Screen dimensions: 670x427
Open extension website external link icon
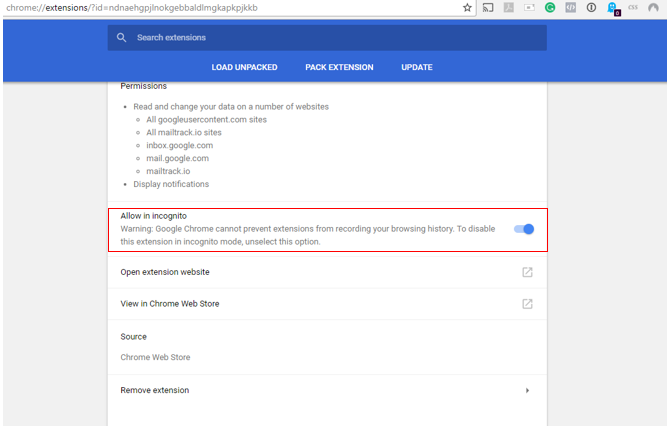point(527,272)
